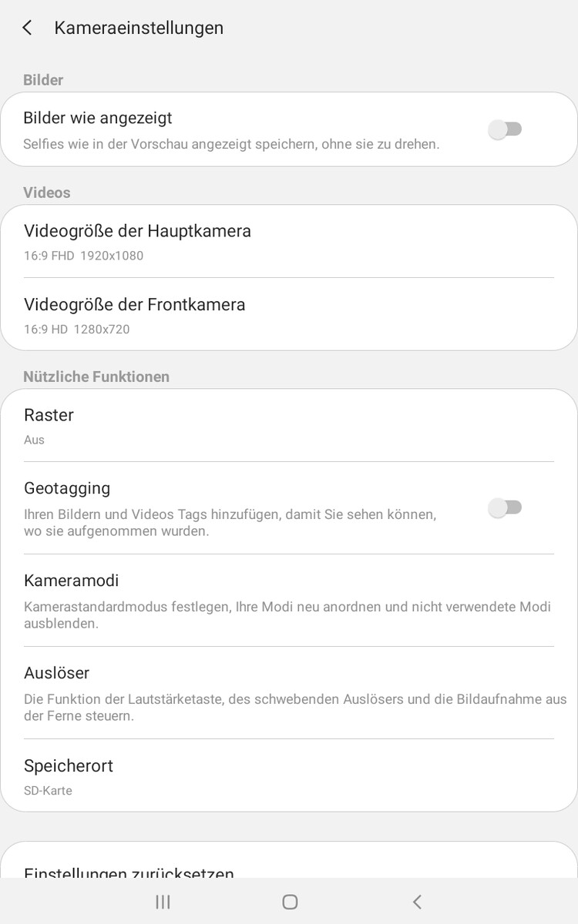Open Speicherort storage location setting
The width and height of the screenshot is (578, 924).
(69, 766)
